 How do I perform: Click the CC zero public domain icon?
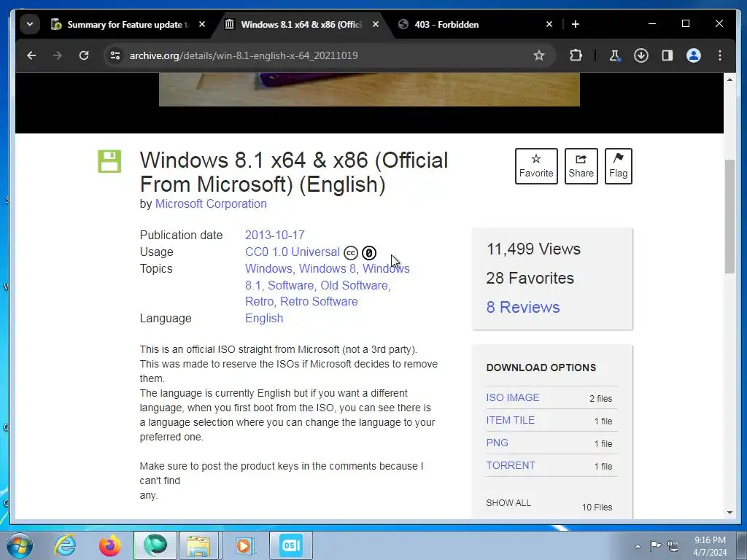[x=368, y=253]
